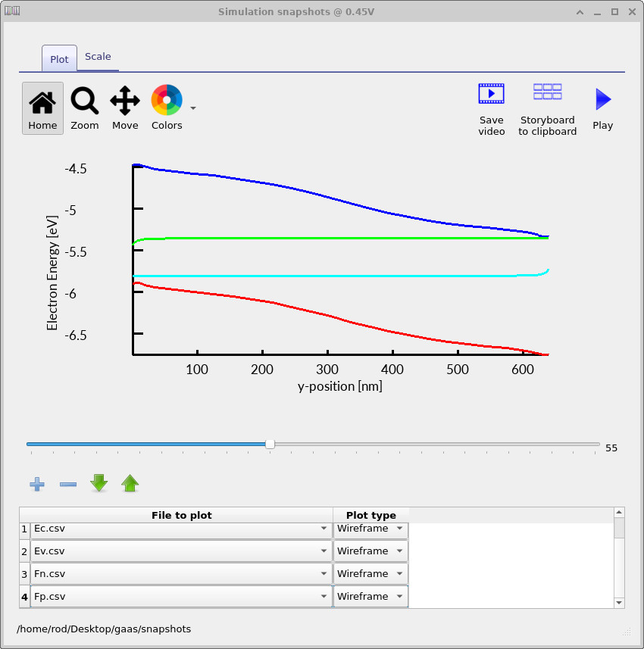This screenshot has height=649, width=644.
Task: Select the Plot tab
Action: click(59, 59)
